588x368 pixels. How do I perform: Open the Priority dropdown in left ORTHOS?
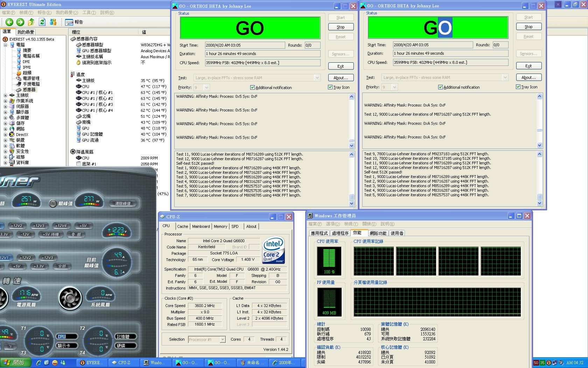(206, 88)
